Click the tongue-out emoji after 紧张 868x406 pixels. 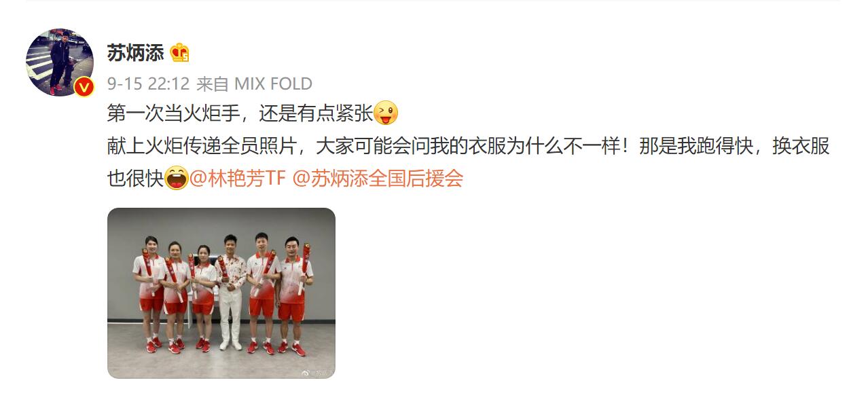pyautogui.click(x=386, y=113)
